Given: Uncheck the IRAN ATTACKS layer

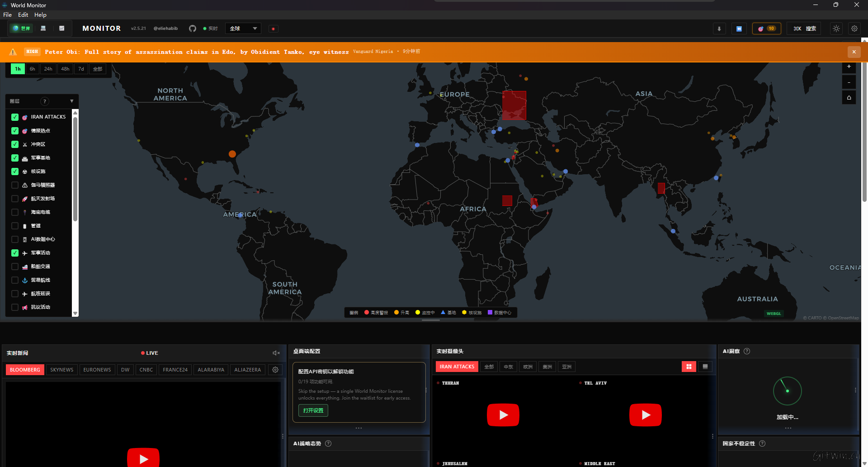Looking at the screenshot, I should 15,117.
